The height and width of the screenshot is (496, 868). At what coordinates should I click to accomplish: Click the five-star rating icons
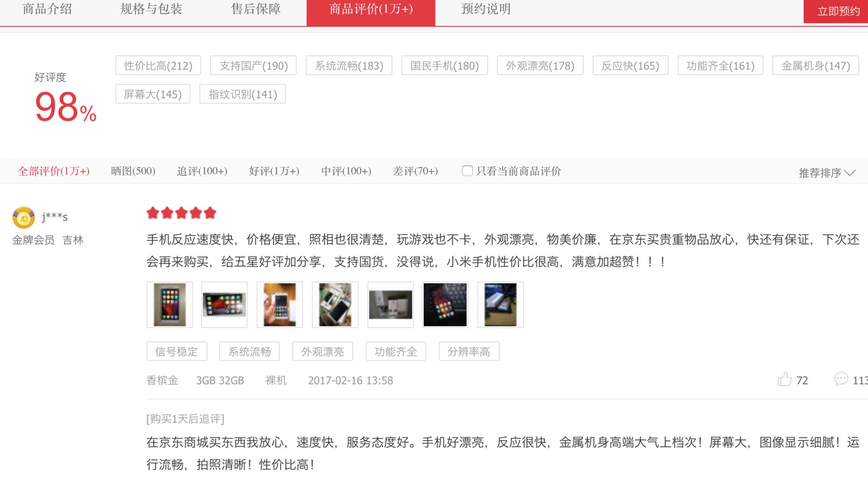coord(181,213)
